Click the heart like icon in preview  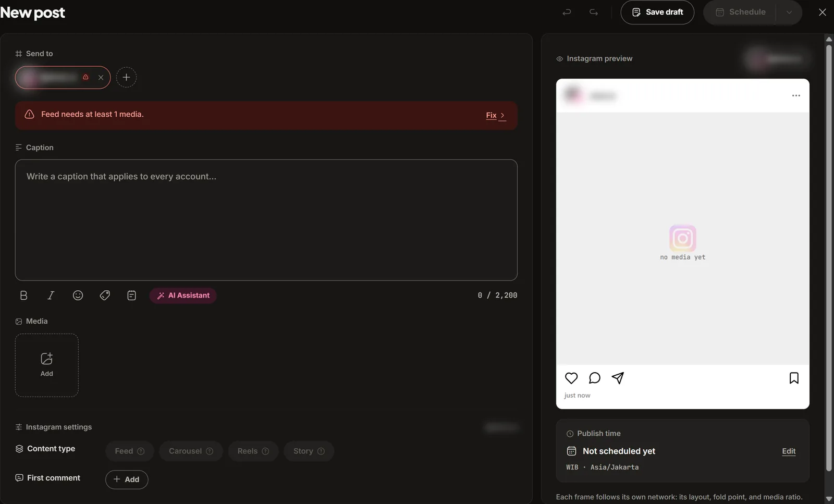571,378
